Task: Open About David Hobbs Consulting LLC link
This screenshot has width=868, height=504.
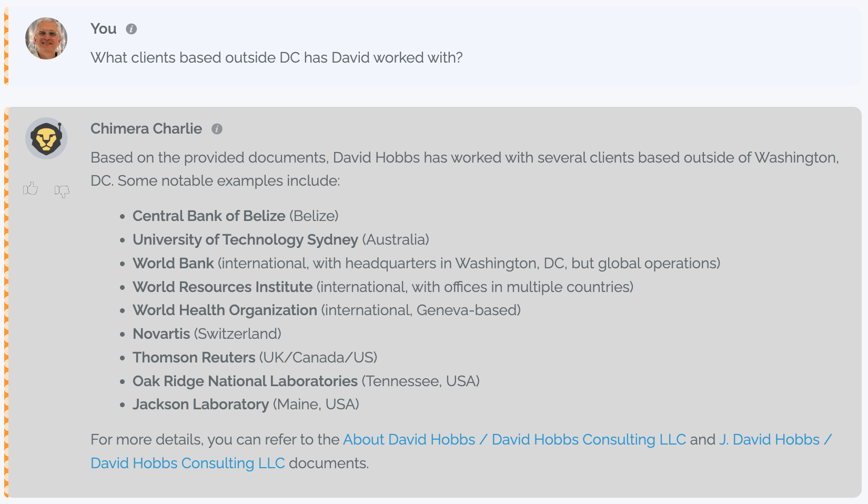Action: [x=514, y=439]
